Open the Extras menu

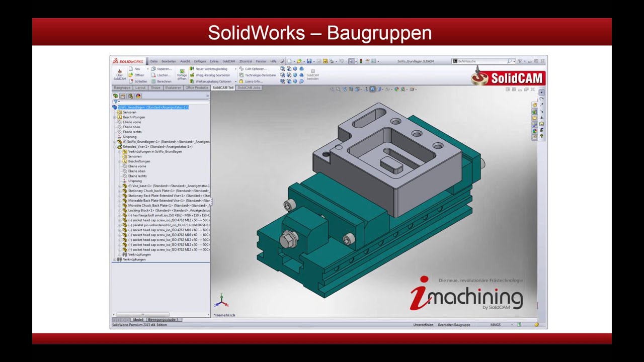pyautogui.click(x=214, y=61)
